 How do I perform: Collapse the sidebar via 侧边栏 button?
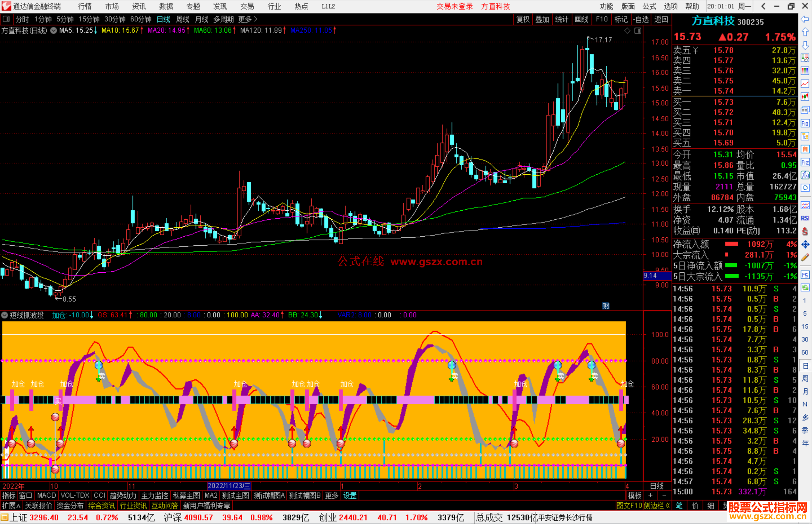[x=657, y=506]
